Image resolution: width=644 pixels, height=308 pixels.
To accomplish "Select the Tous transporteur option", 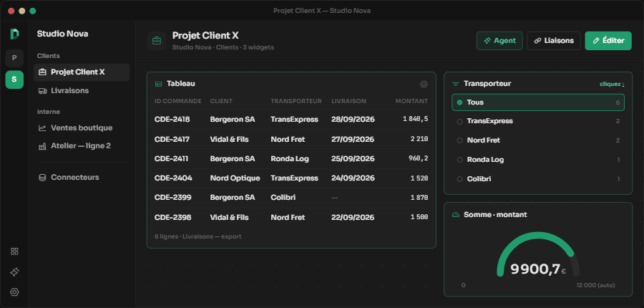I will click(538, 102).
